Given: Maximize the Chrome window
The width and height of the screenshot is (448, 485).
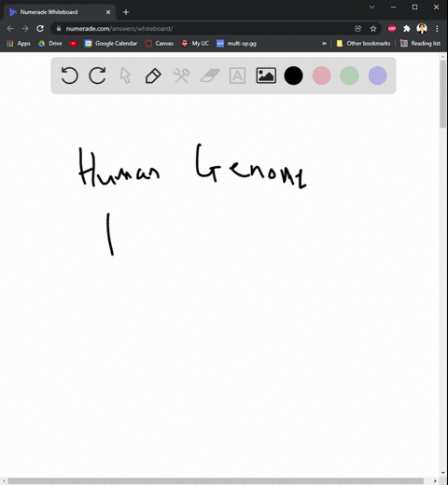Looking at the screenshot, I should tap(414, 7).
